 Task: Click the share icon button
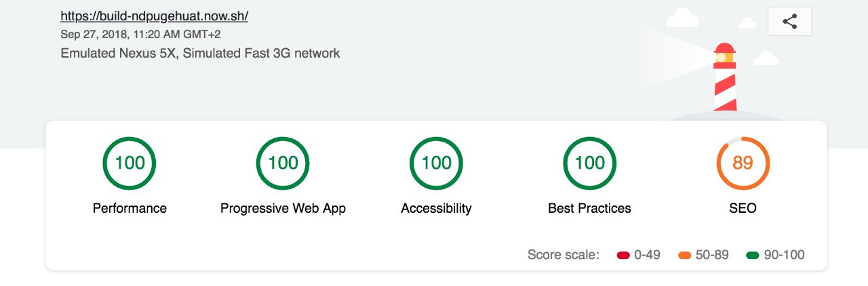point(789,22)
